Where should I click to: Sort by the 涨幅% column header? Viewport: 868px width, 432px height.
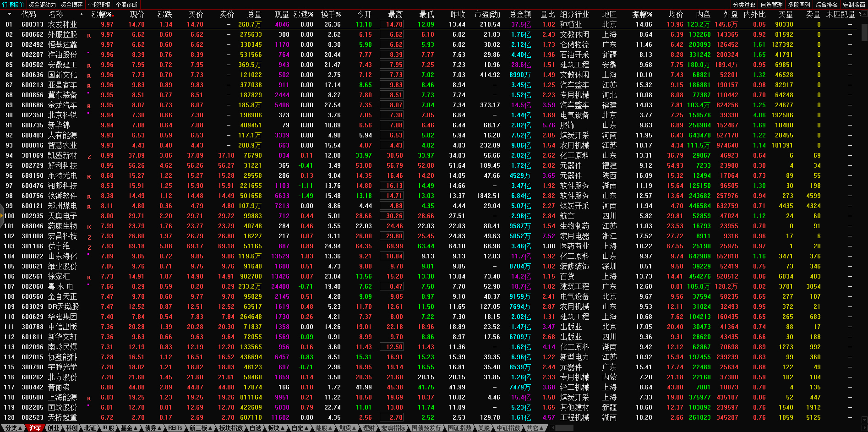click(101, 14)
